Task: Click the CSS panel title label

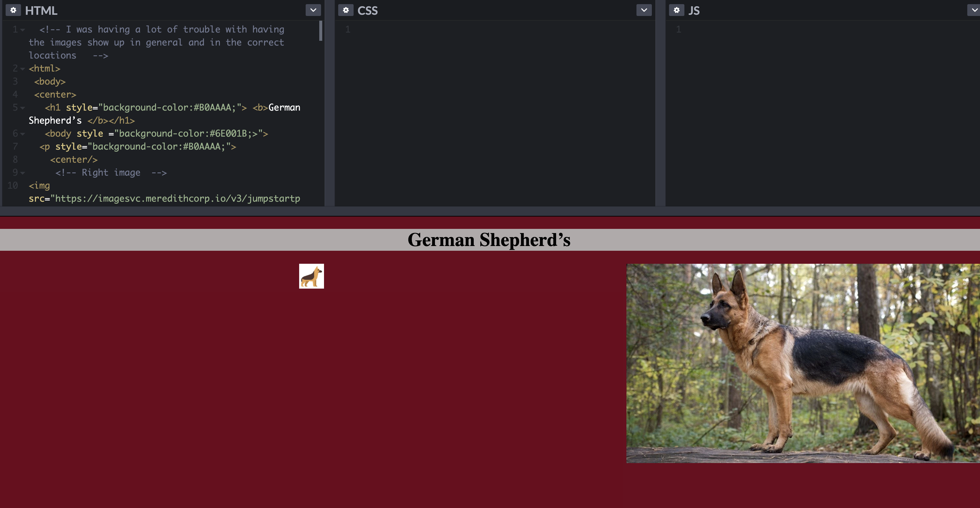Action: [x=367, y=11]
